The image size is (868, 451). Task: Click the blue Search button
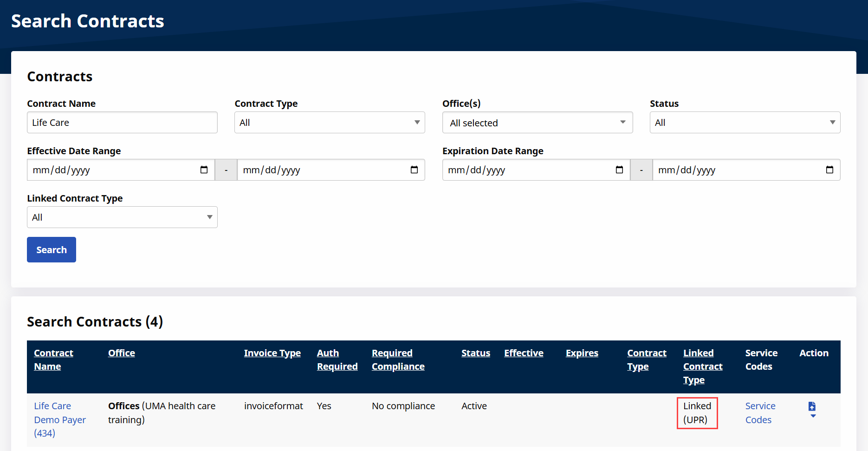coord(52,250)
